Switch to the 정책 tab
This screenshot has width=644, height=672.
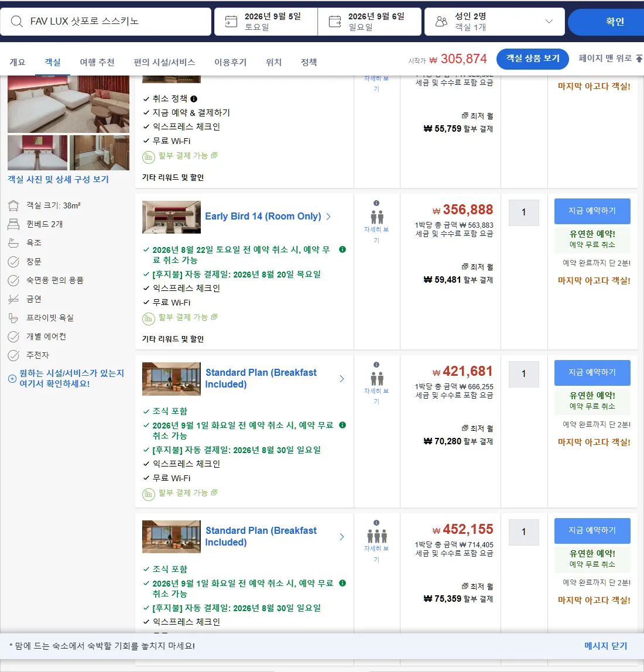[309, 62]
